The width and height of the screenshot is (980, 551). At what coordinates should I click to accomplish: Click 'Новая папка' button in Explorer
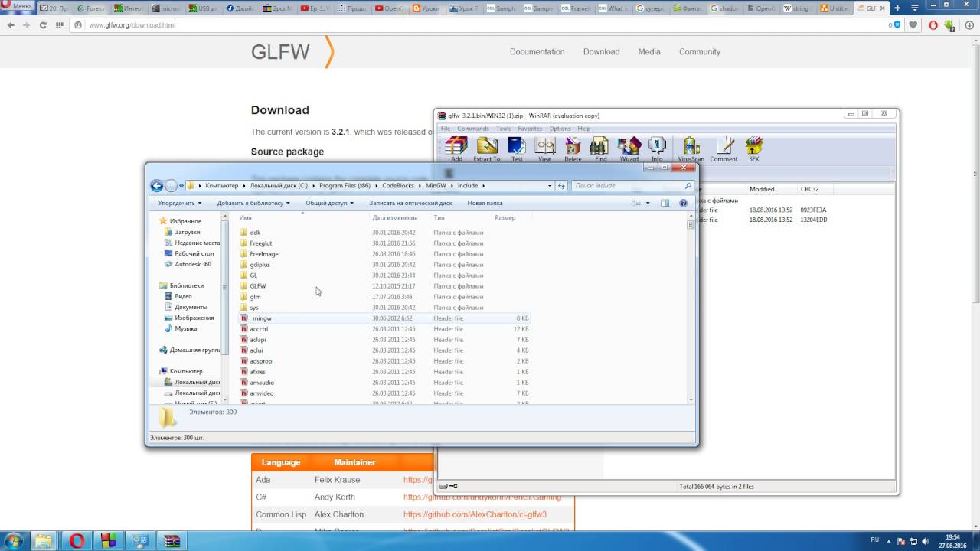pos(485,203)
